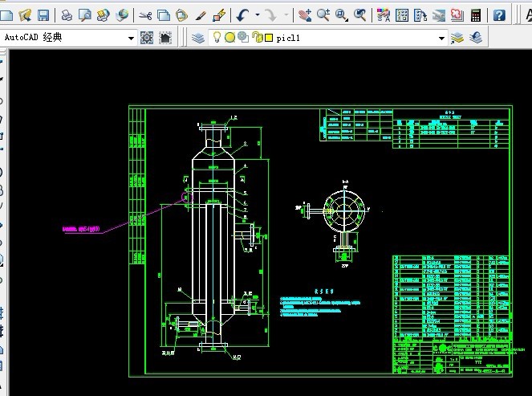
Task: Open the Sheet Set Manager icon
Action: coord(438,15)
